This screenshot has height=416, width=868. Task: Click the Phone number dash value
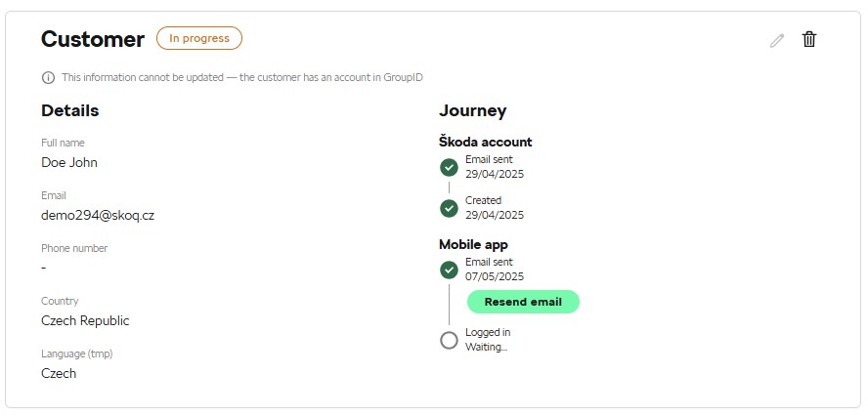click(44, 269)
